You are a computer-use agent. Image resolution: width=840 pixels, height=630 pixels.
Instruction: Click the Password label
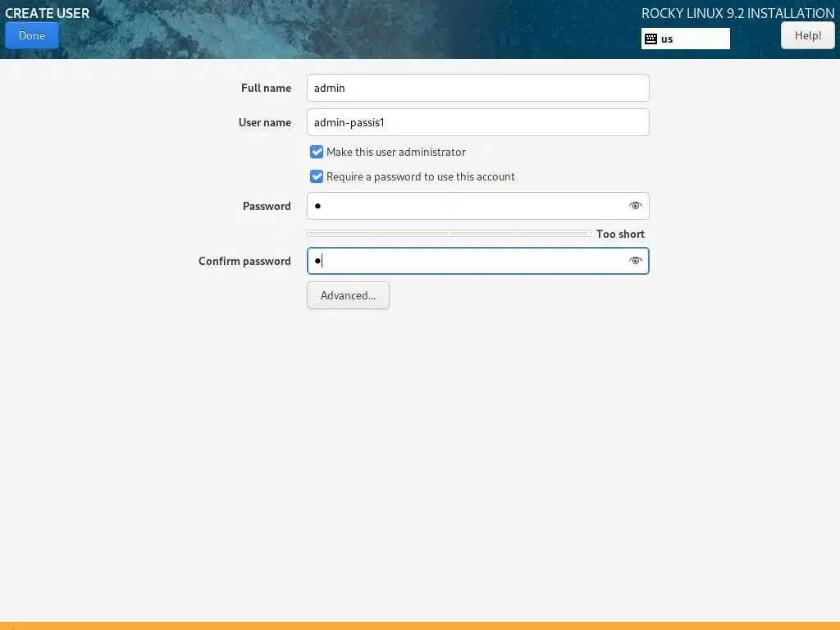coord(267,206)
